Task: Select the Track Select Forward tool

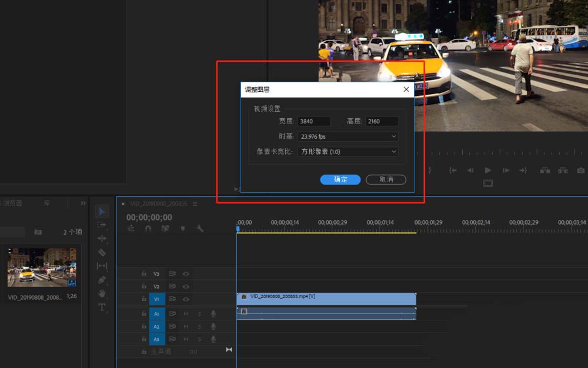Action: (101, 224)
